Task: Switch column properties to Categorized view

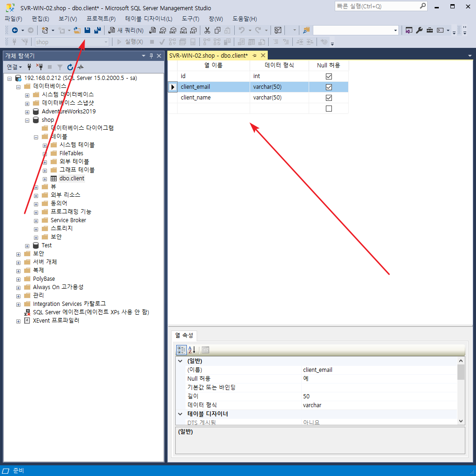Action: click(181, 350)
